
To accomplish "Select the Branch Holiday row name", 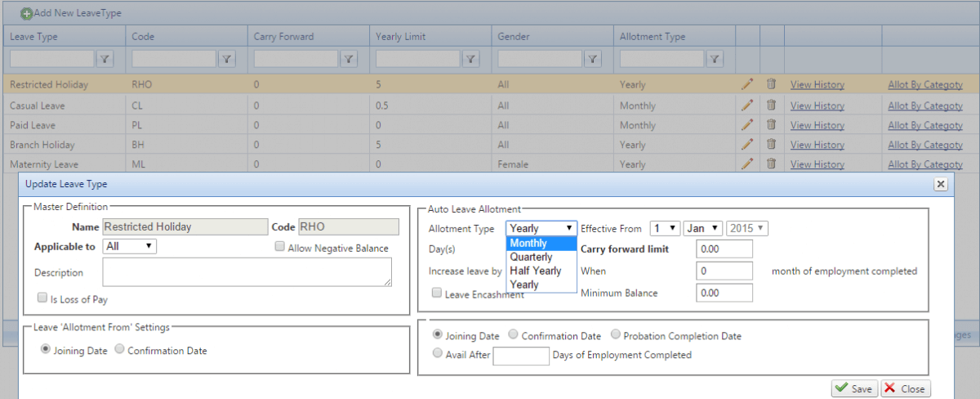I will [x=42, y=145].
